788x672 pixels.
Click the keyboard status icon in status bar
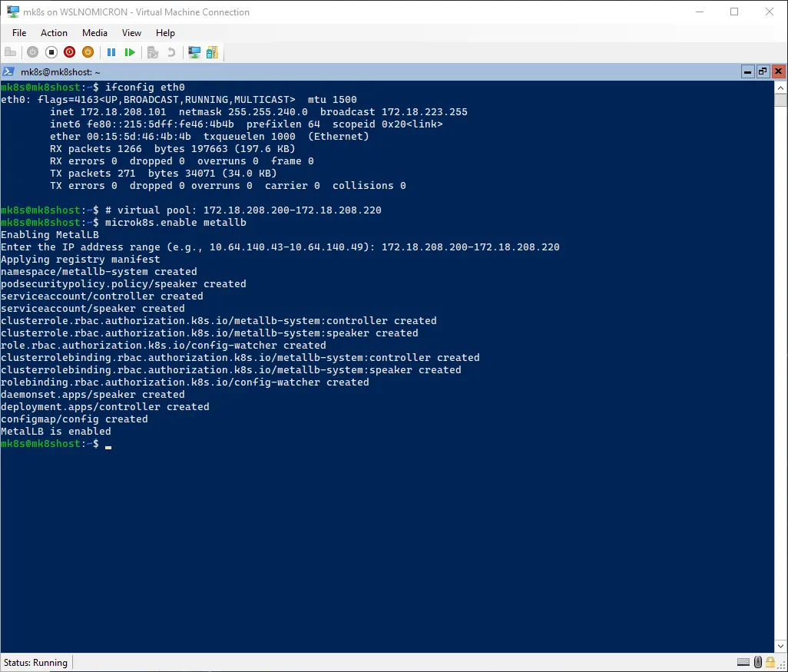coord(743,662)
